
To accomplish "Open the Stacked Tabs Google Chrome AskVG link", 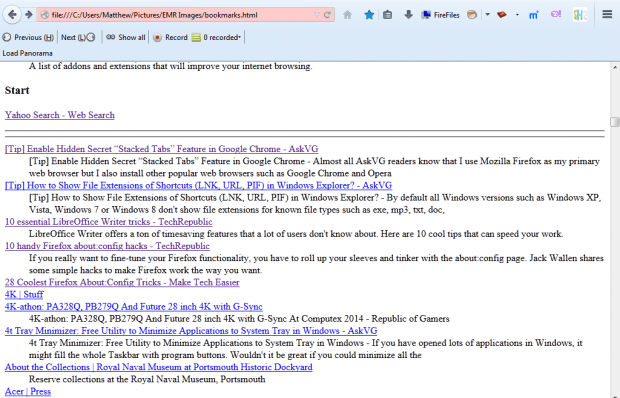I will click(161, 149).
